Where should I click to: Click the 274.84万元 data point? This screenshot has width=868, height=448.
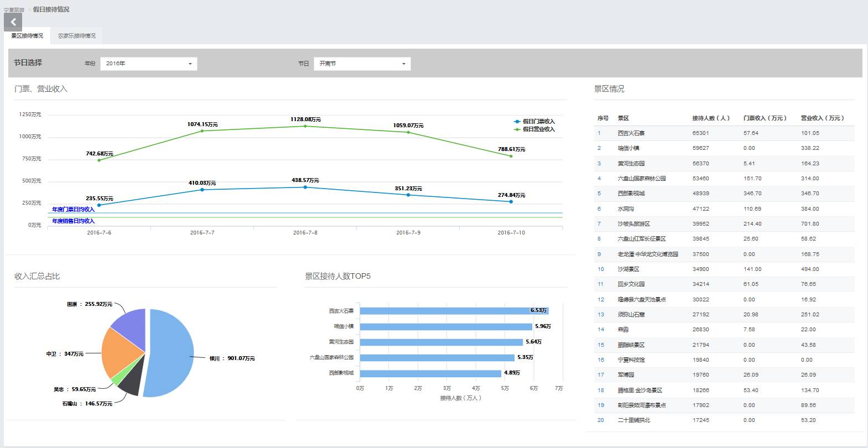point(511,202)
